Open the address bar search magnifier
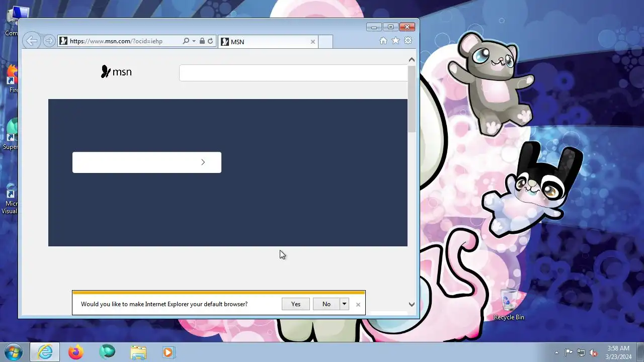Image resolution: width=644 pixels, height=362 pixels. click(186, 41)
